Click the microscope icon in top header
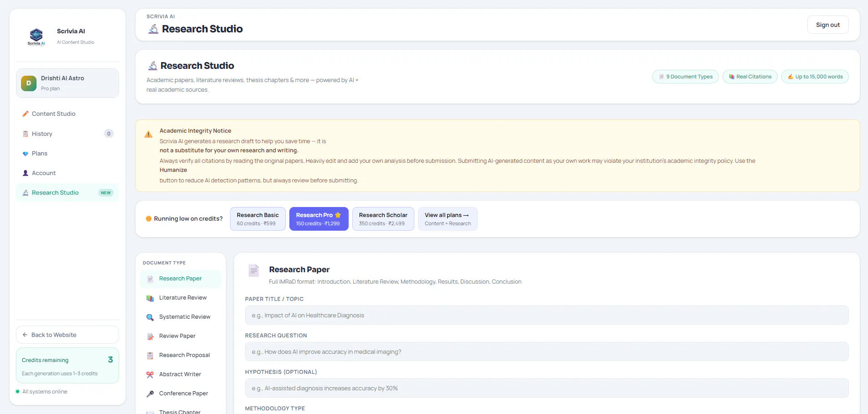The image size is (868, 414). (x=153, y=29)
